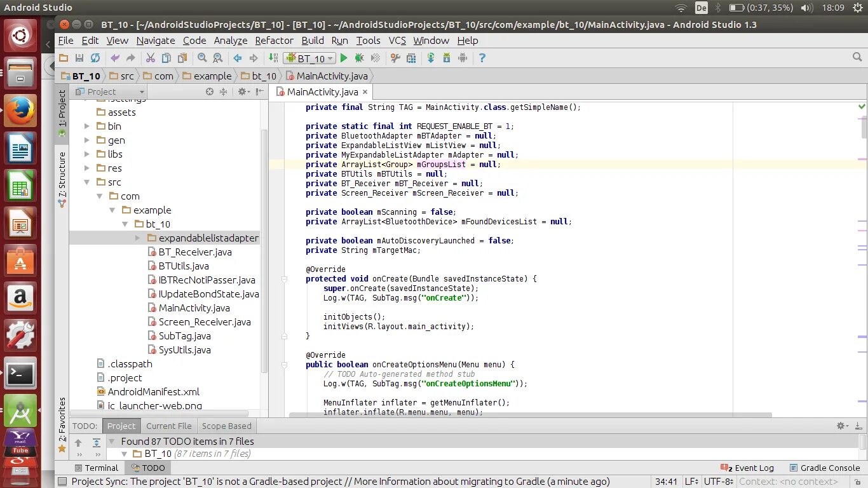Expand the res folder
868x488 pixels.
point(87,168)
